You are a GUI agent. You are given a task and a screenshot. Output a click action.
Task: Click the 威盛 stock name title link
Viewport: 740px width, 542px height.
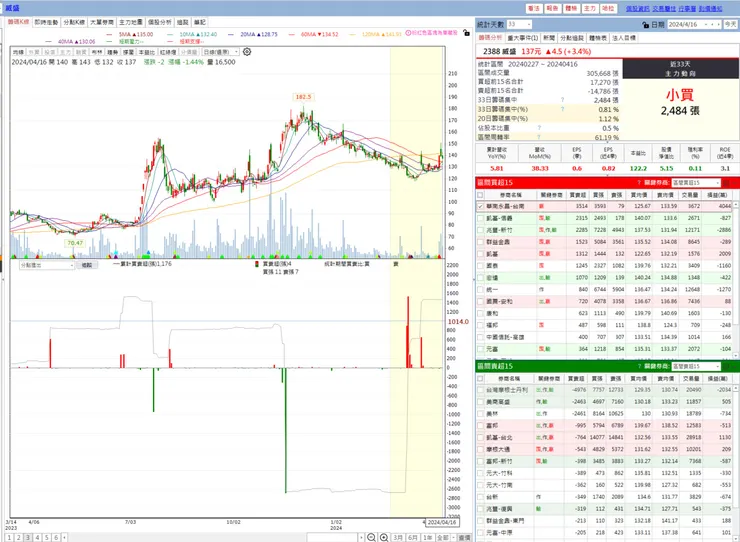pos(13,8)
